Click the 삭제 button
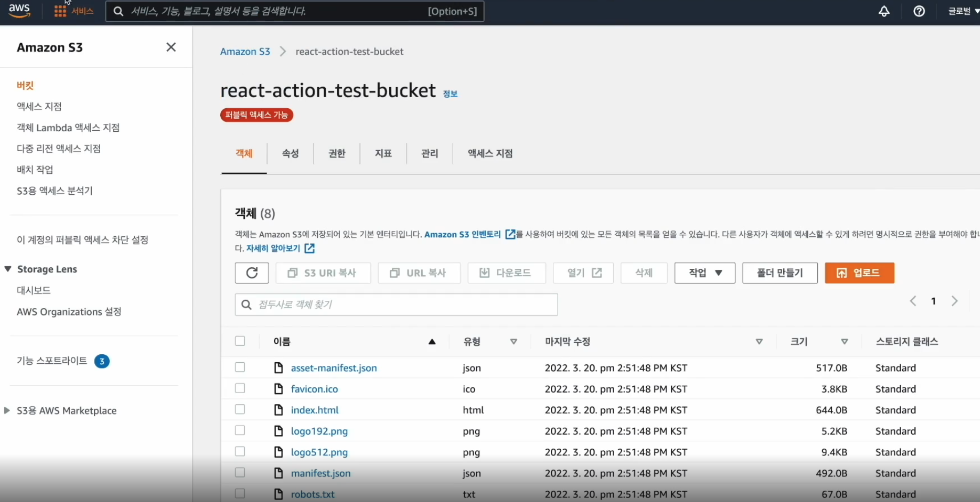980x502 pixels. tap(644, 273)
